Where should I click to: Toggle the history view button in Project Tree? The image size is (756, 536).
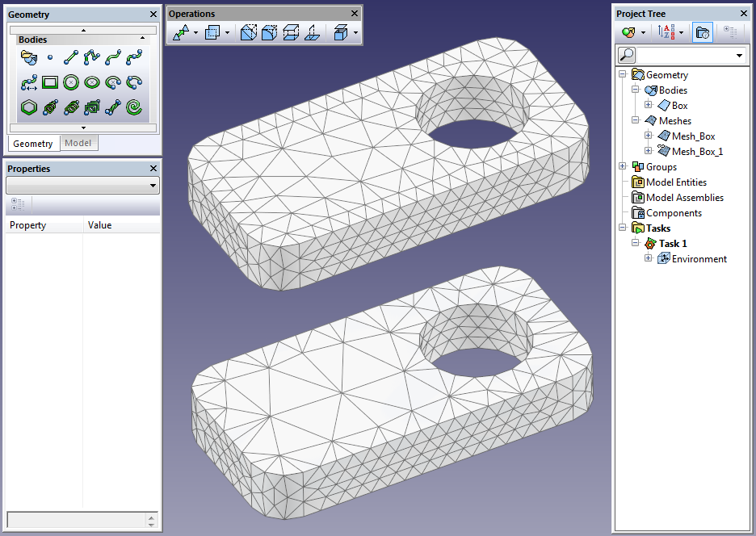coord(702,33)
